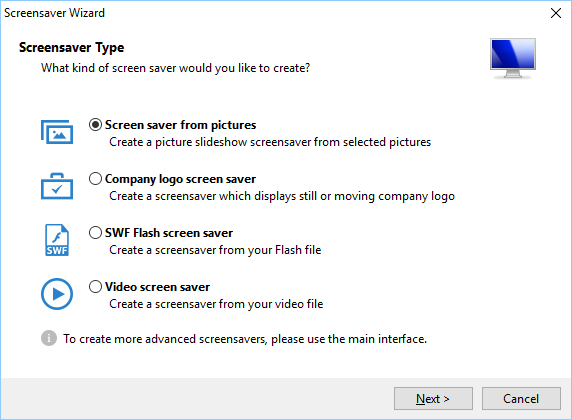The height and width of the screenshot is (420, 572).
Task: Click the Cancel button
Action: [x=521, y=398]
